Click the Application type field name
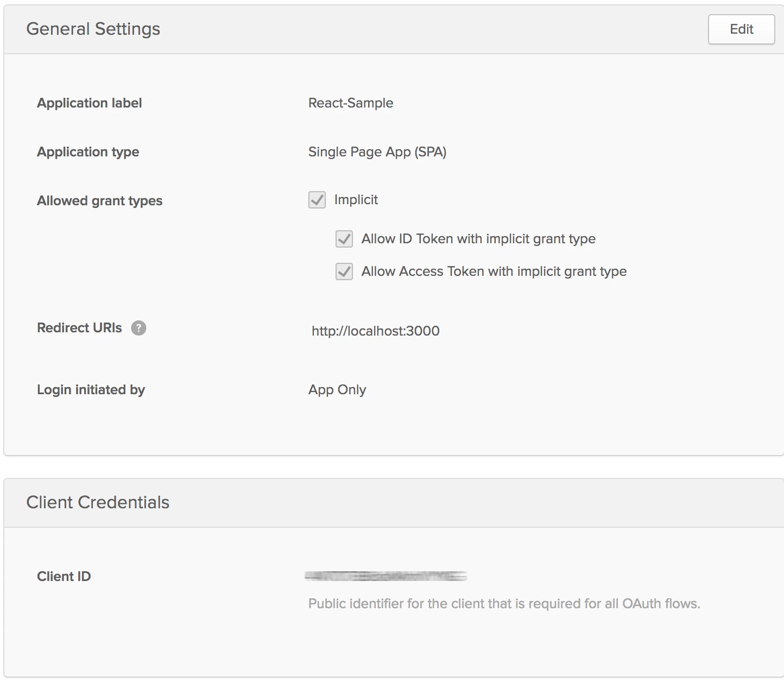 tap(88, 152)
